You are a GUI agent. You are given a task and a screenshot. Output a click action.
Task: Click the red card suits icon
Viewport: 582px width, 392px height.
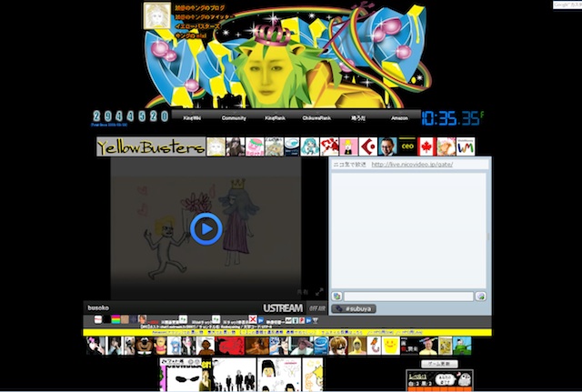[x=328, y=147]
